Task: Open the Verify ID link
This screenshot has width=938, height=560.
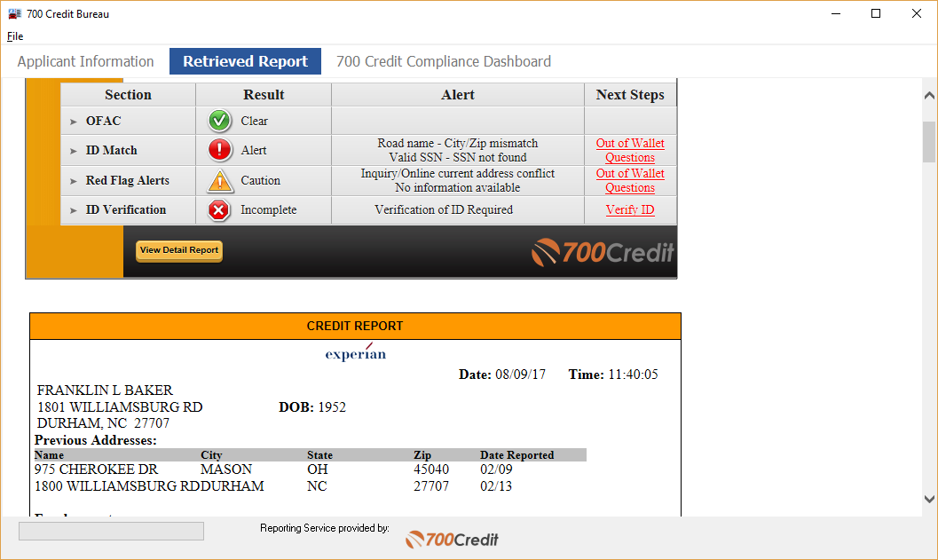Action: (x=630, y=209)
